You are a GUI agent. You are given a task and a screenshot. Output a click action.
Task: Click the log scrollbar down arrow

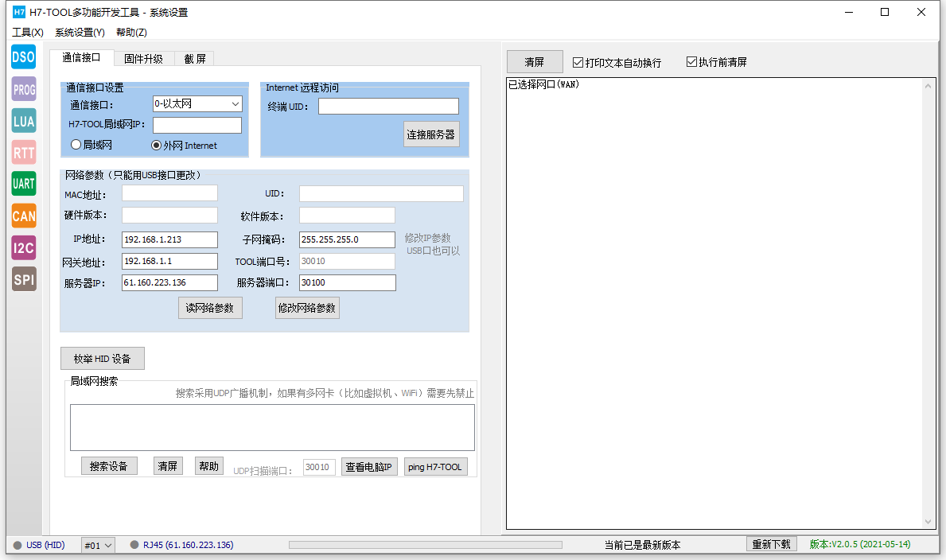928,522
